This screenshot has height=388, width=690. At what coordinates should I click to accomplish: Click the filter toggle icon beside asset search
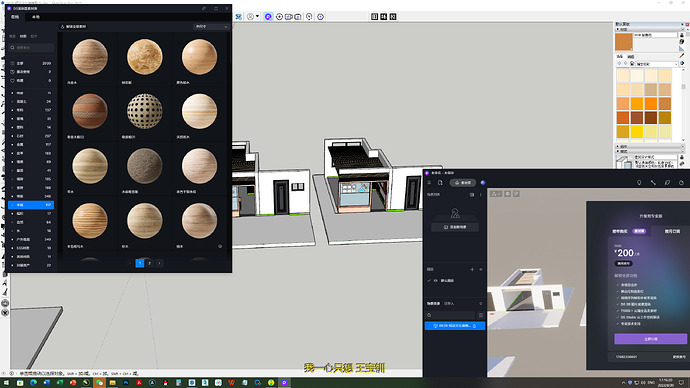(481, 315)
